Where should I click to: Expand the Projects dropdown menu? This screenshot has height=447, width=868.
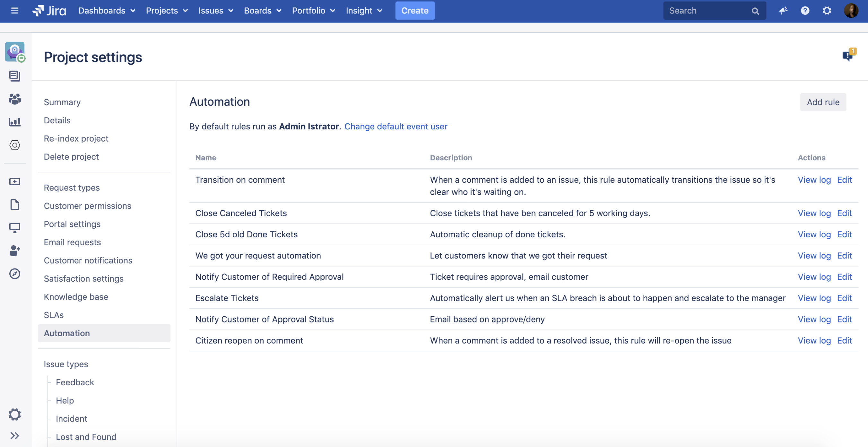pos(167,11)
